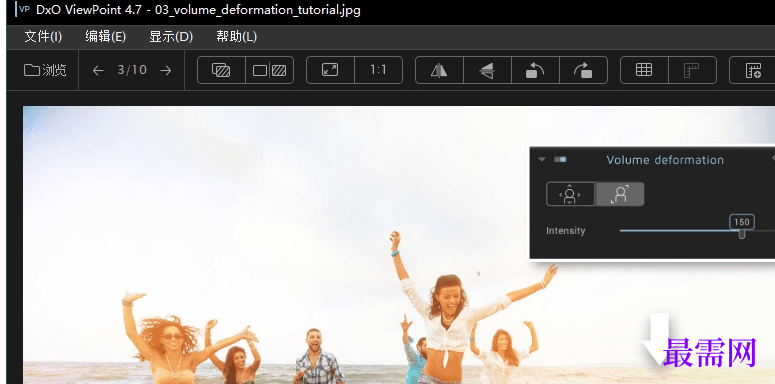Screen dimensions: 775x384
Task: Click the Intensity value 150
Action: click(x=741, y=222)
